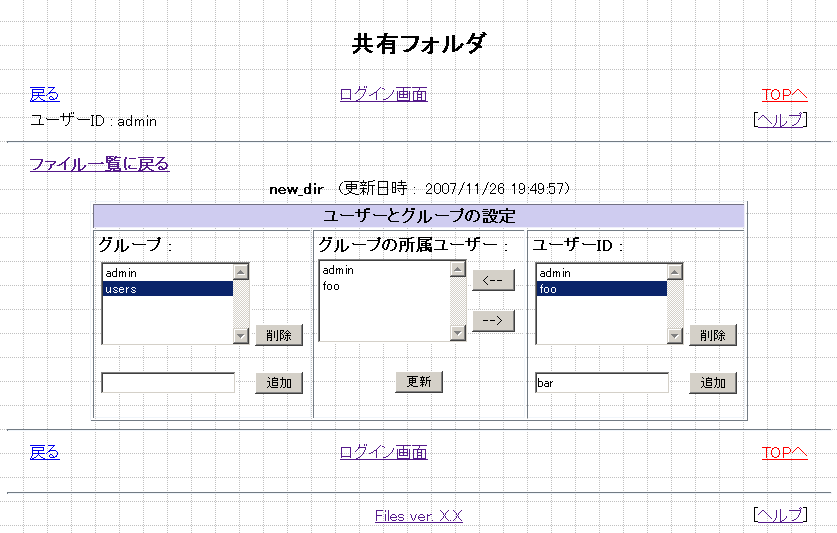Click the right arrow '-->' button
The height and width of the screenshot is (533, 837).
pos(493,321)
